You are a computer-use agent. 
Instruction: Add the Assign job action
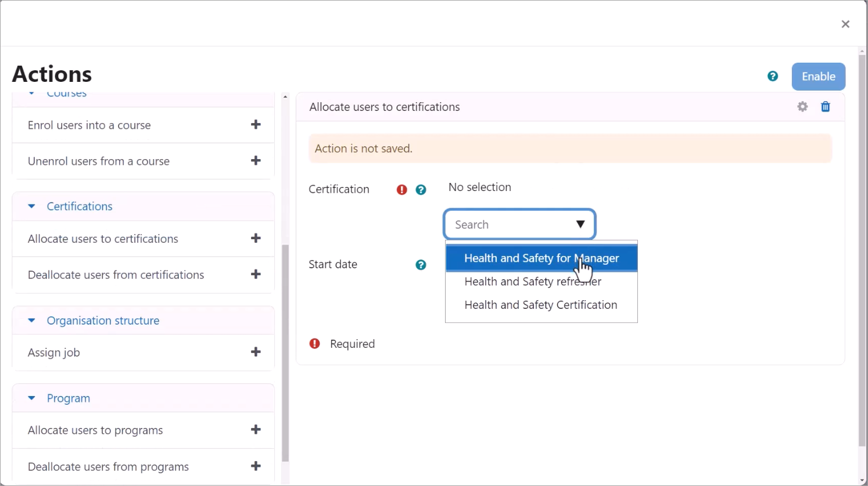(x=256, y=352)
